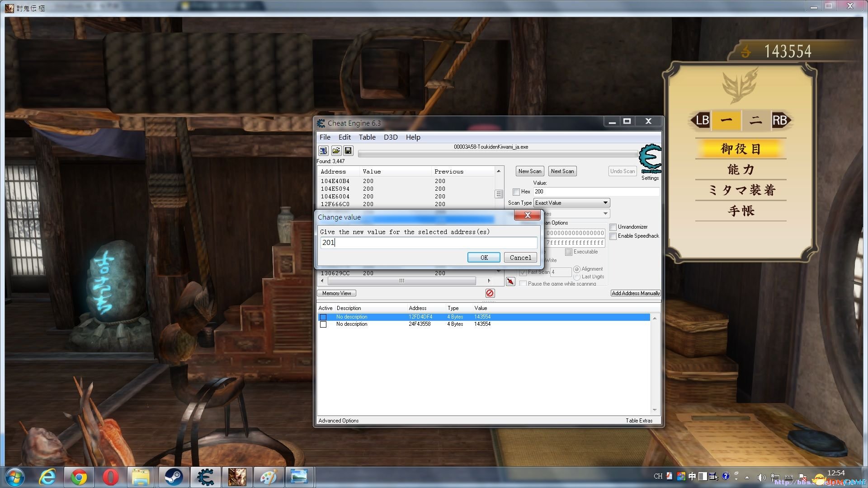
Task: Open Opera browser from the taskbar
Action: point(111,477)
